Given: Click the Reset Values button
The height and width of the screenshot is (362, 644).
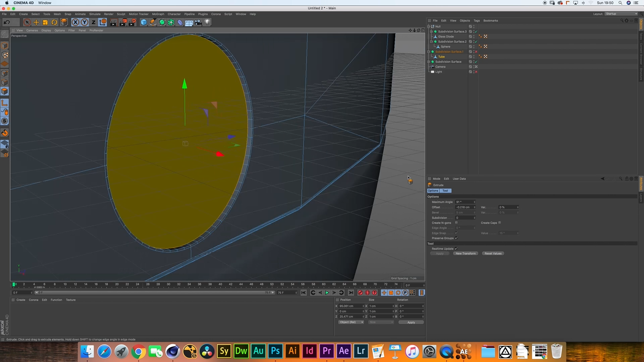Looking at the screenshot, I should click(x=493, y=253).
